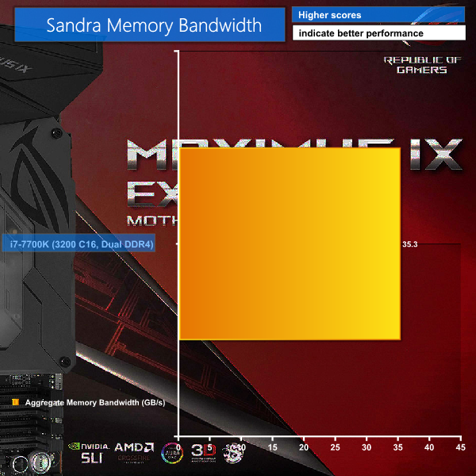Click the AMD CrossFire logo
476x476 pixels.
click(134, 452)
